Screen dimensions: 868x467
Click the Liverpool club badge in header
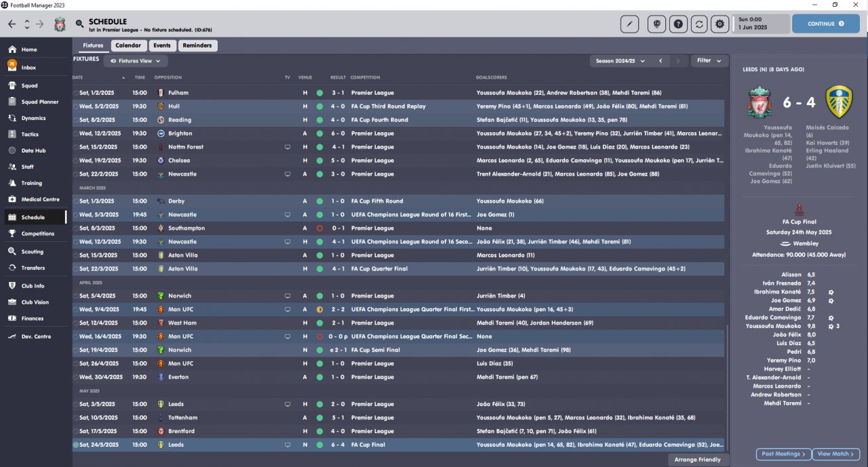[x=60, y=24]
